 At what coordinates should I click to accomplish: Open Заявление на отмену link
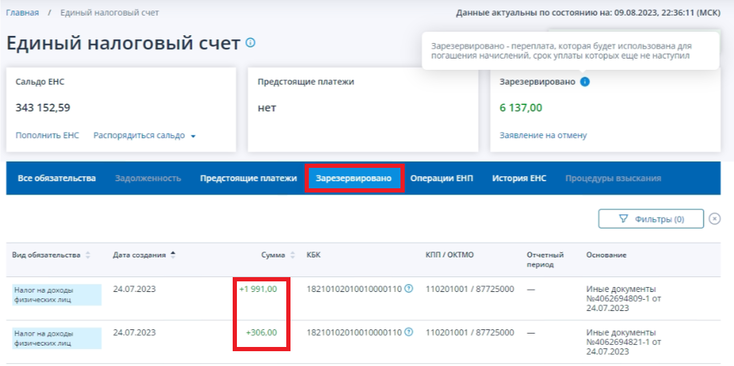[x=543, y=135]
